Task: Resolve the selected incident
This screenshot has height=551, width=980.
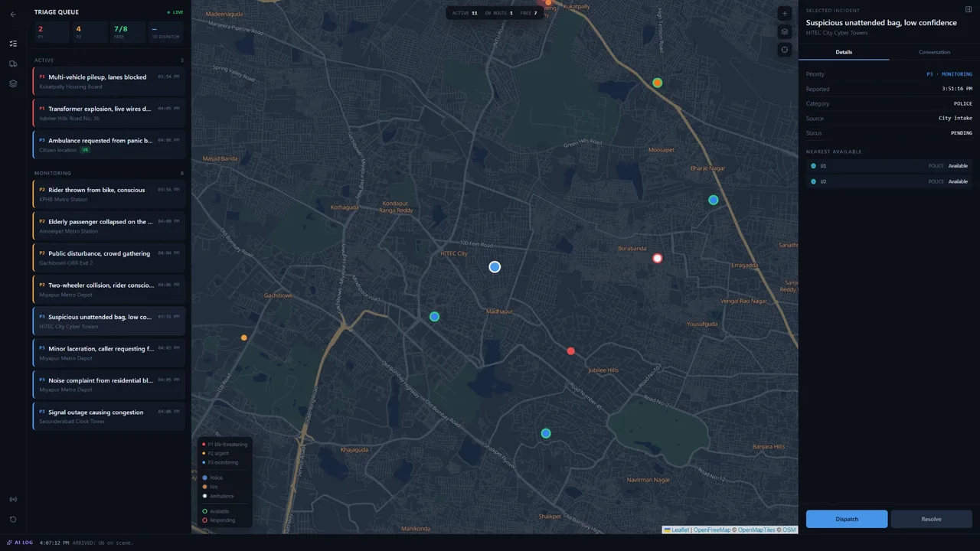Action: tap(931, 519)
